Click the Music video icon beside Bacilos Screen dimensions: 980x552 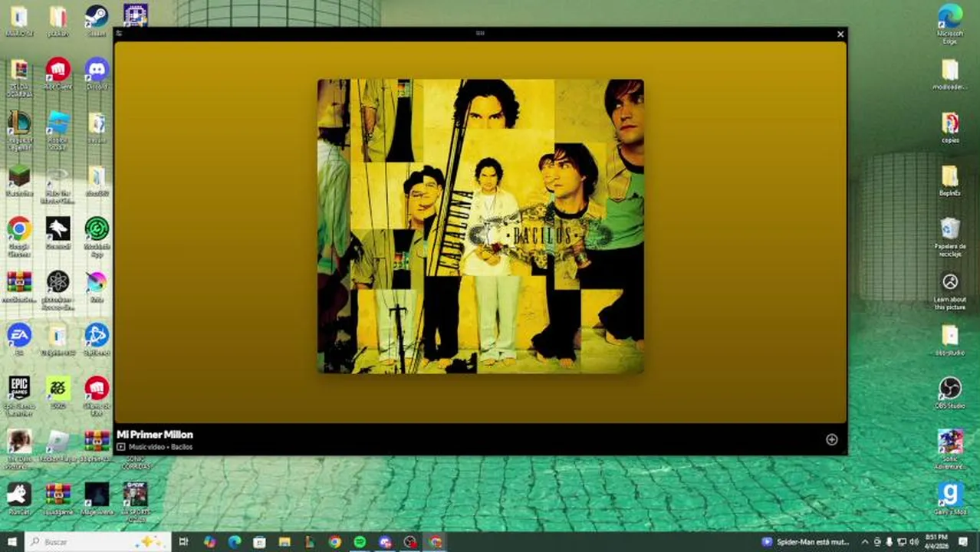coord(121,446)
